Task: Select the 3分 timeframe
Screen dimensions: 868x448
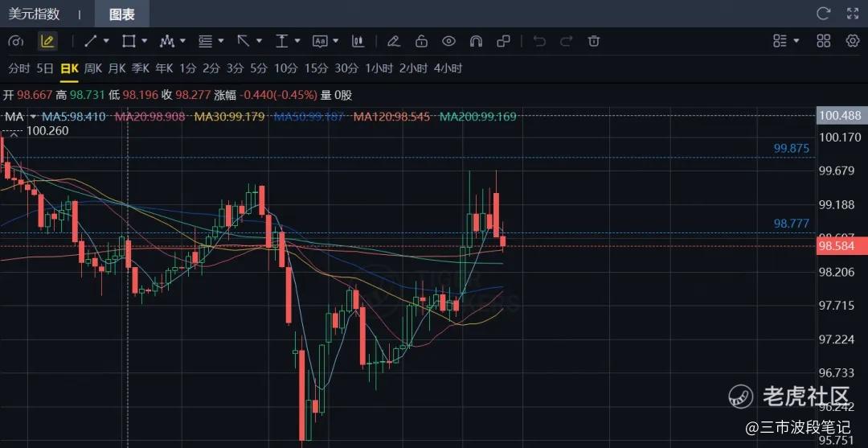Action: [235, 68]
